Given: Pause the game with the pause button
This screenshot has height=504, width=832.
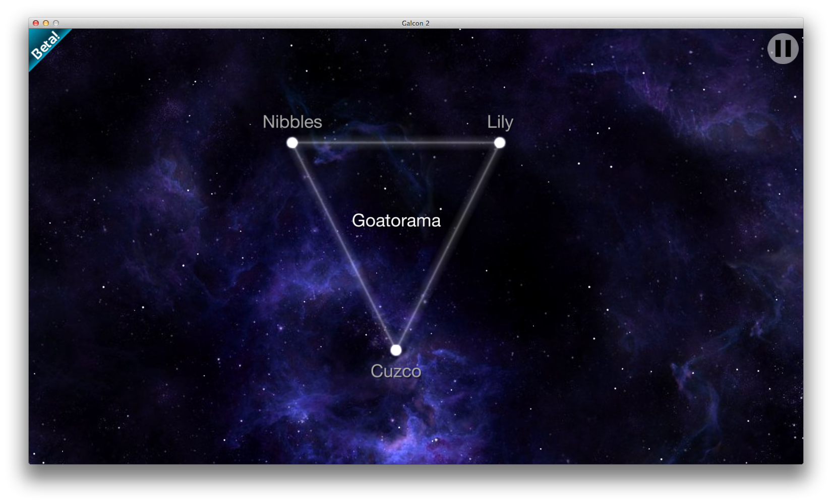Looking at the screenshot, I should [x=783, y=48].
